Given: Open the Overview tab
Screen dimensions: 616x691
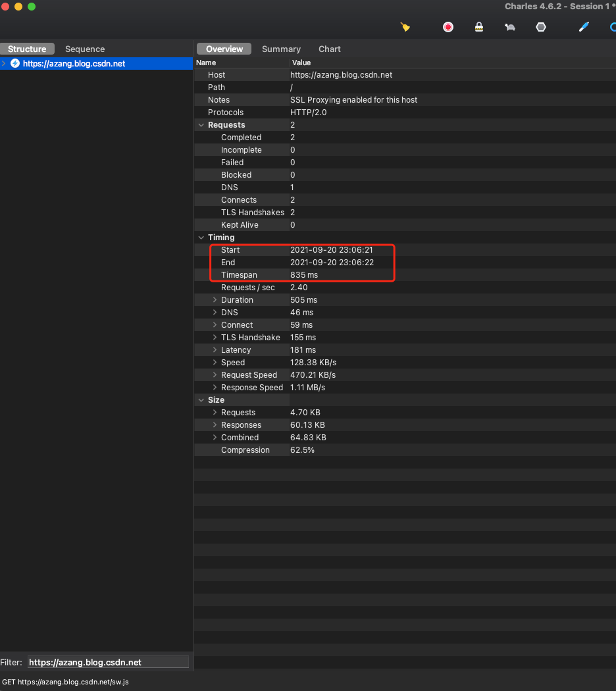Looking at the screenshot, I should tap(224, 49).
